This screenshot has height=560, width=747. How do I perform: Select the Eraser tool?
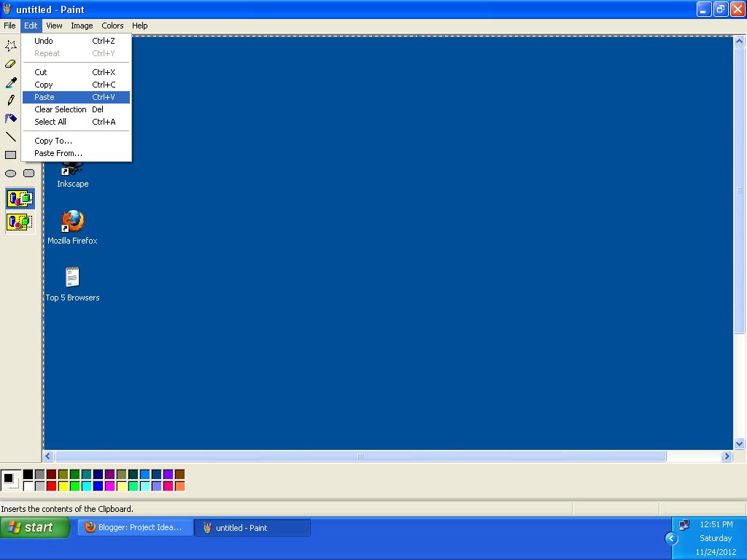9,63
